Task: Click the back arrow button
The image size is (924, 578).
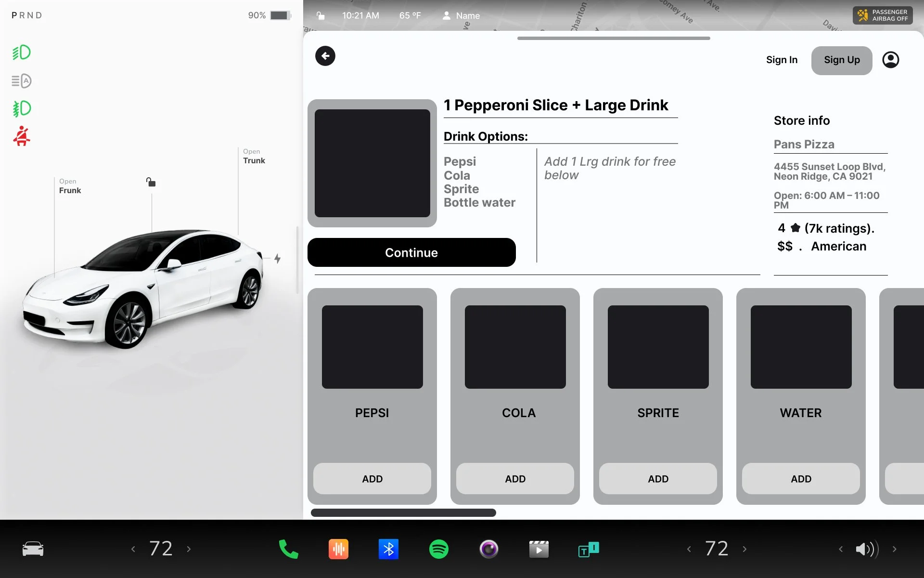Action: (x=325, y=56)
